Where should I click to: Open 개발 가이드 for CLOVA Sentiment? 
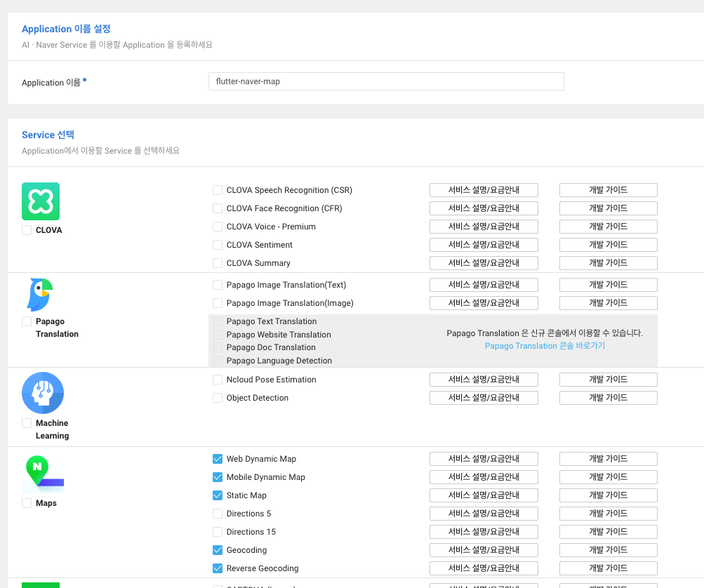[609, 245]
